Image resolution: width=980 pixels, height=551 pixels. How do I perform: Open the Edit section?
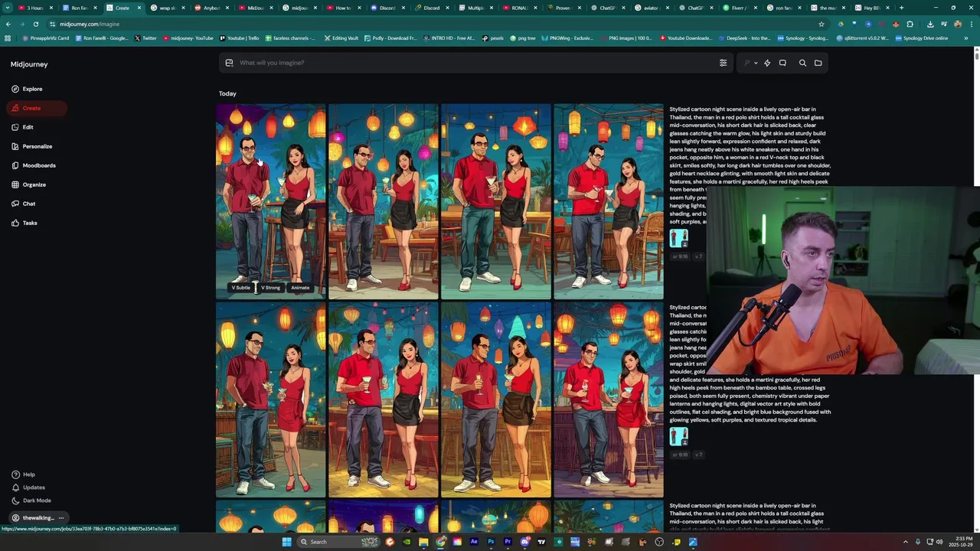23,127
